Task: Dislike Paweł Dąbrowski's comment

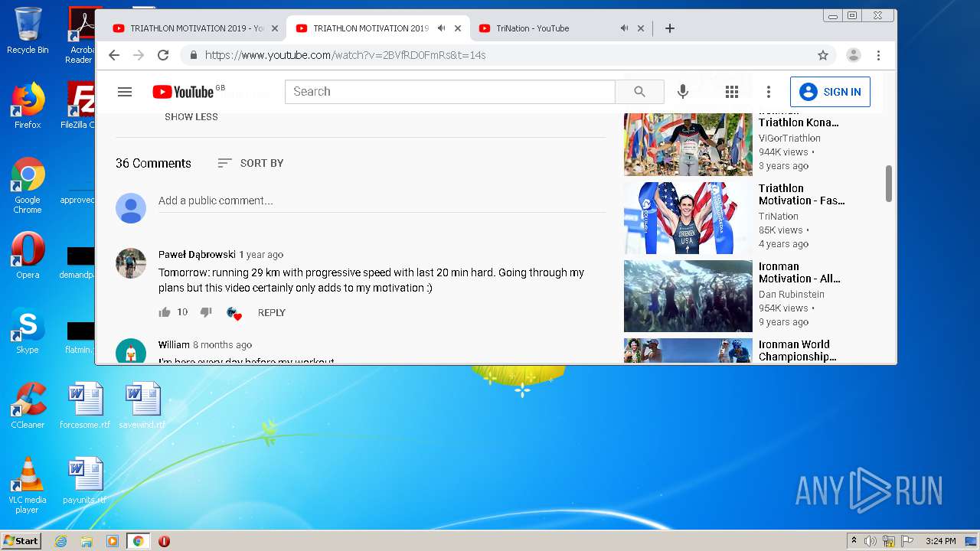Action: coord(206,312)
